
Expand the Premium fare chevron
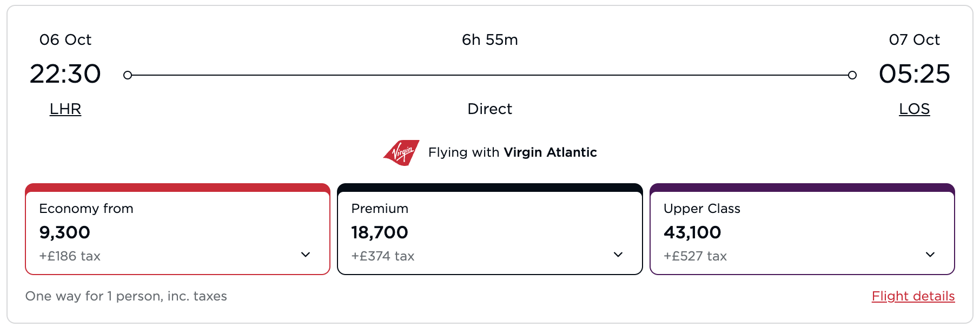618,255
